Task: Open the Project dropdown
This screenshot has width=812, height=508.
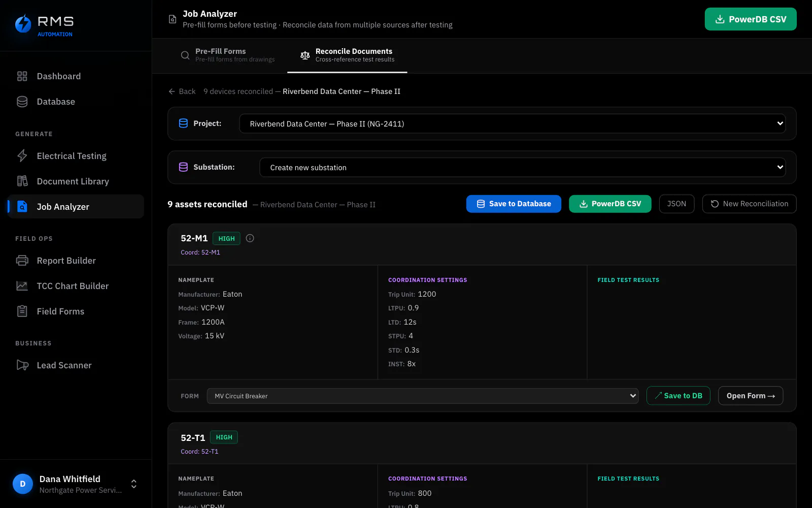Action: [513, 123]
